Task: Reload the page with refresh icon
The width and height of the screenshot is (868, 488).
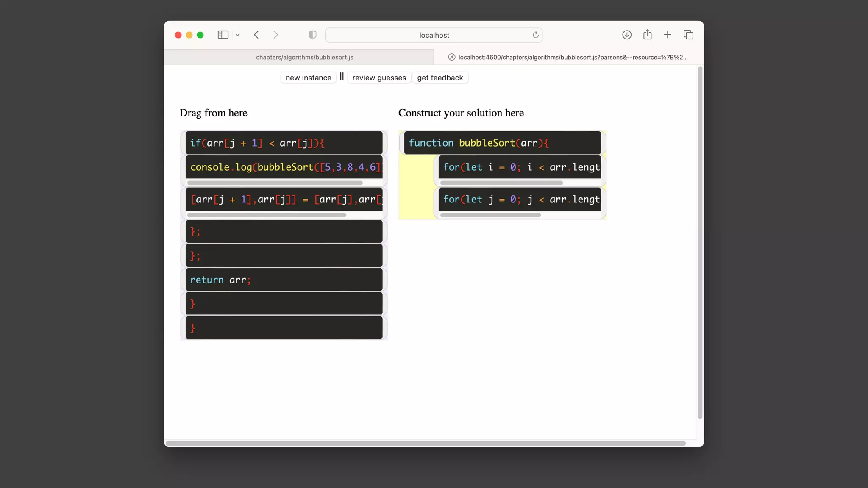Action: 535,35
